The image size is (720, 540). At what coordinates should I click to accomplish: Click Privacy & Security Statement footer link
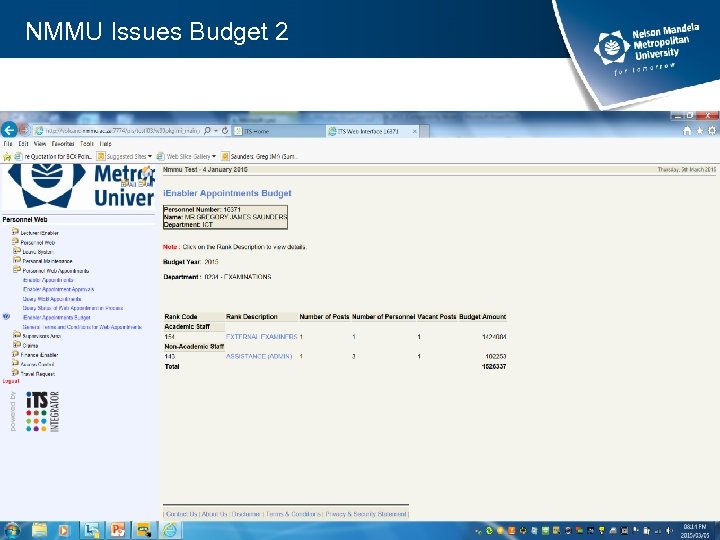[366, 514]
